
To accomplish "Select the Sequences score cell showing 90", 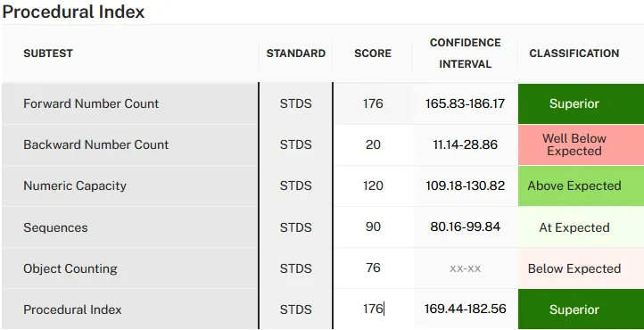I will click(373, 227).
